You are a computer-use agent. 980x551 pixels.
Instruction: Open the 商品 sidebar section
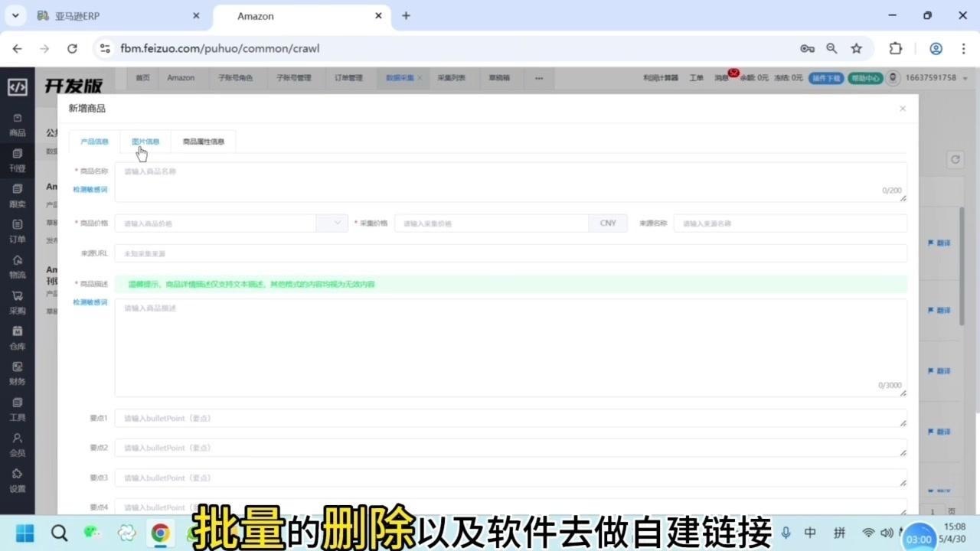[17, 126]
